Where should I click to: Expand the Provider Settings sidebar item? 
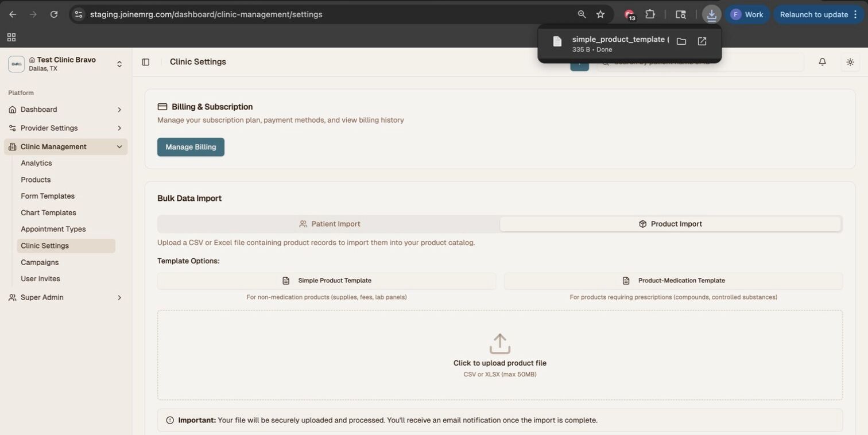click(66, 128)
